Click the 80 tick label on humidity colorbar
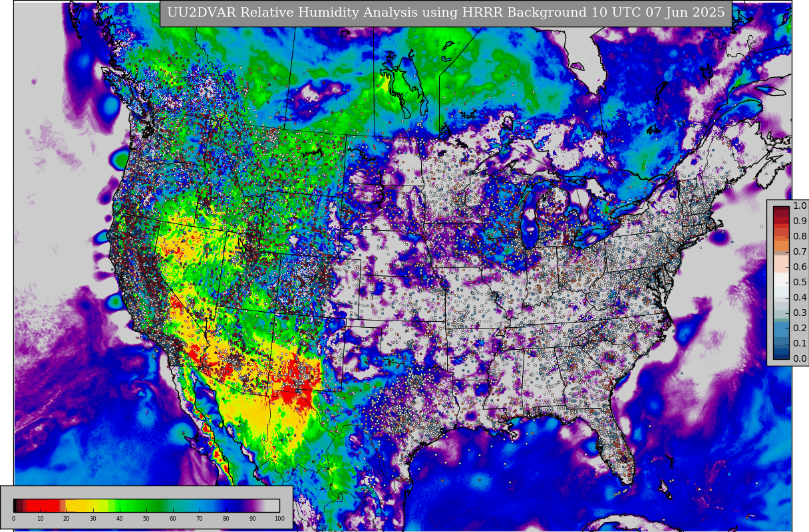Screen dimensions: 809x532 (226, 519)
